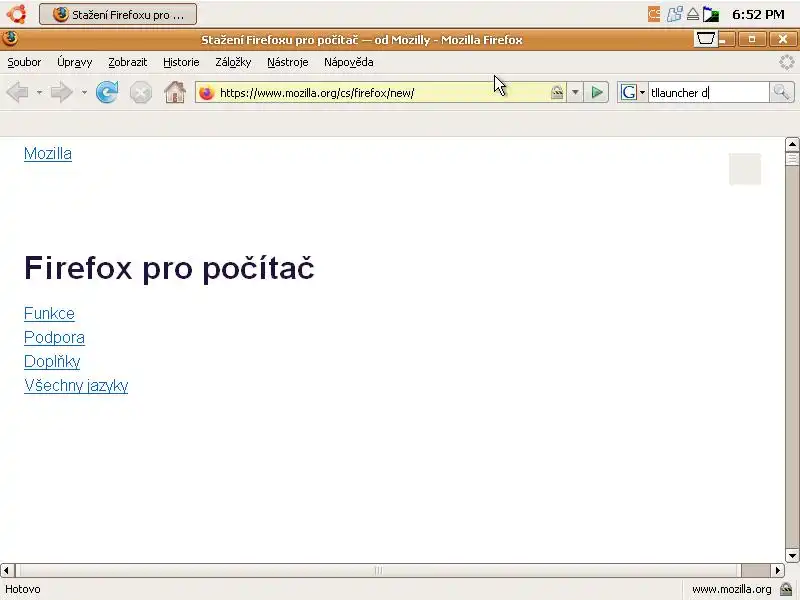This screenshot has height=600, width=800.
Task: Click the orange CS tray icon
Action: click(x=654, y=14)
